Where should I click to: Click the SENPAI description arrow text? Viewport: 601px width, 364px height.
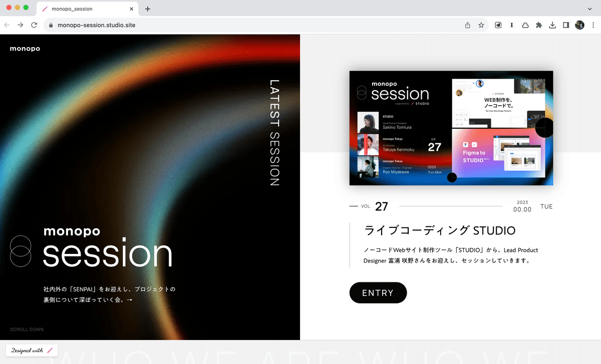coord(109,295)
